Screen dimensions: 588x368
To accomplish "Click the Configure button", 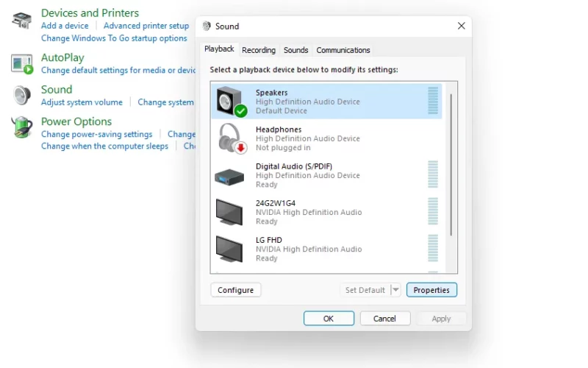I will [x=235, y=290].
